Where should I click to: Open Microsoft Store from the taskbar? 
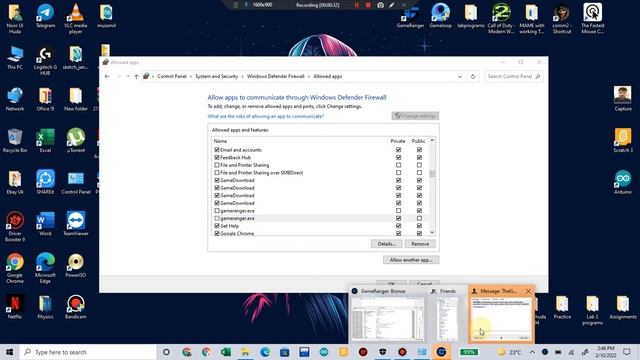pyautogui.click(x=284, y=352)
